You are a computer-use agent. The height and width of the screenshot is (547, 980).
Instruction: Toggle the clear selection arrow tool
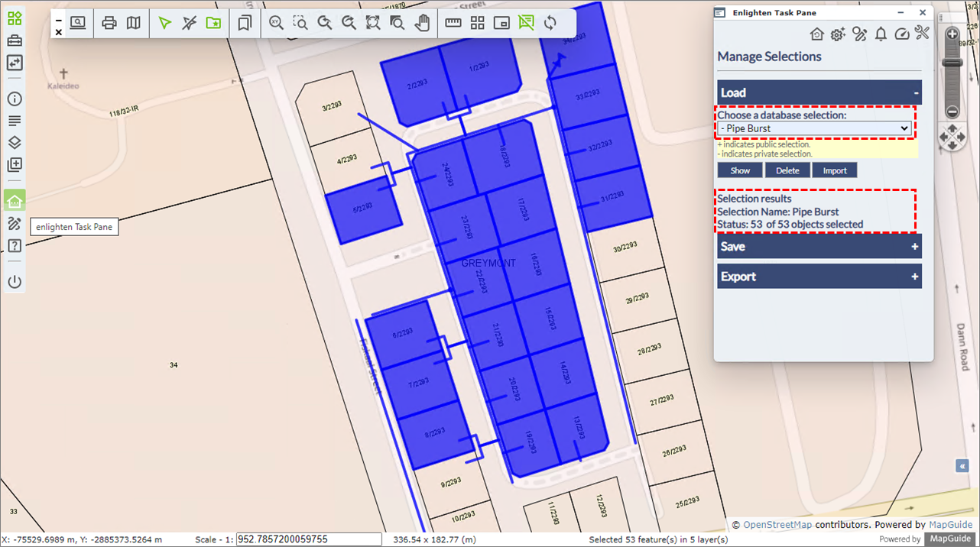[x=189, y=23]
